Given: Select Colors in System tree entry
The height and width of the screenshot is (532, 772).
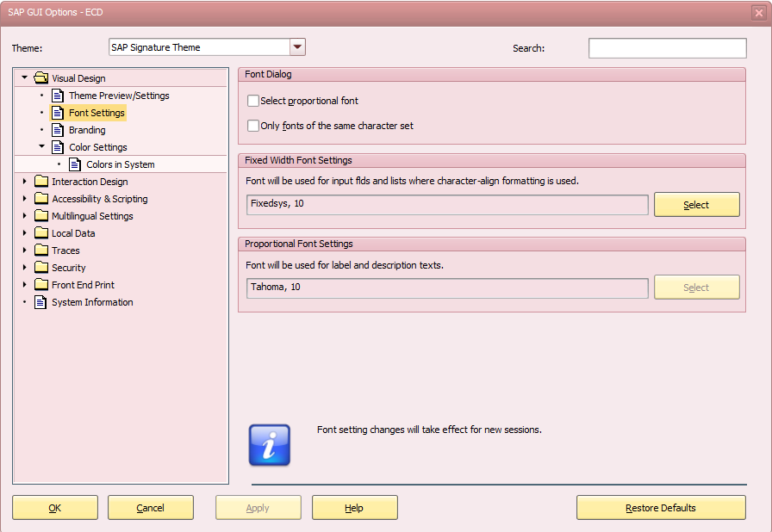Looking at the screenshot, I should coord(120,164).
